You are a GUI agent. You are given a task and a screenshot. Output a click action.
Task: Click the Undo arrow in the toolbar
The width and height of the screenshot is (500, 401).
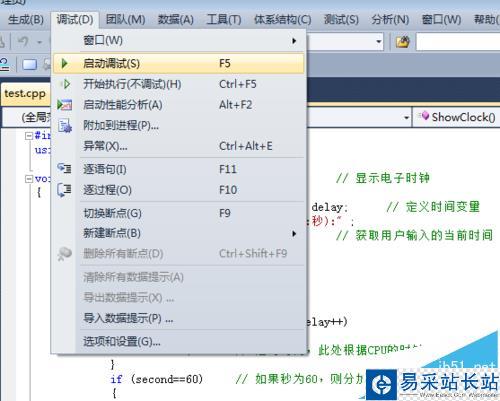(23, 42)
